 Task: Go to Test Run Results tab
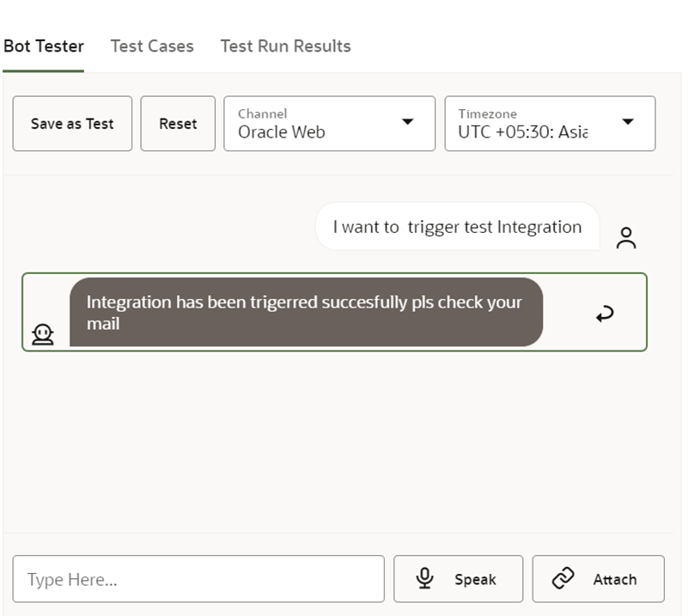(x=285, y=46)
